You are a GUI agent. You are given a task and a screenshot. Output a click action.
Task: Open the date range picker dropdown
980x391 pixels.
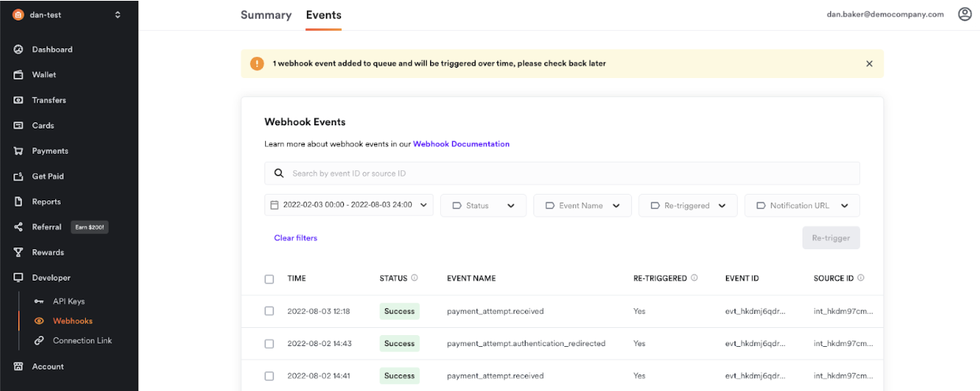coord(349,205)
